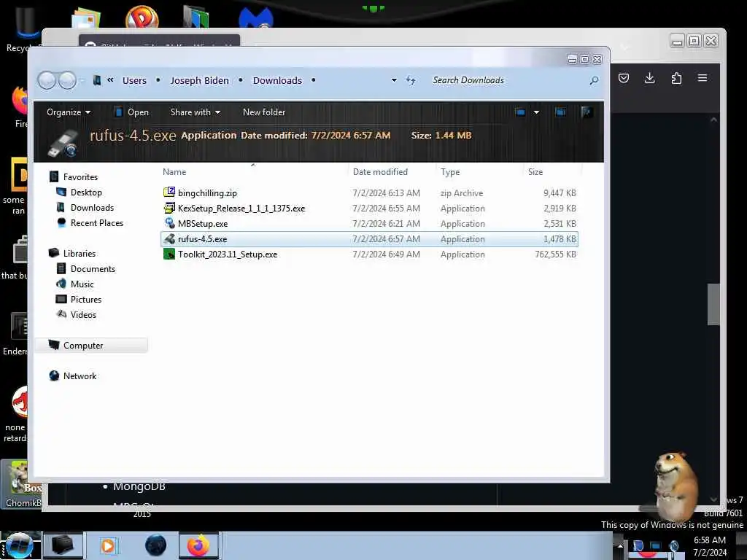The image size is (747, 560).
Task: Click the MBSetup.exe file icon
Action: [x=169, y=223]
